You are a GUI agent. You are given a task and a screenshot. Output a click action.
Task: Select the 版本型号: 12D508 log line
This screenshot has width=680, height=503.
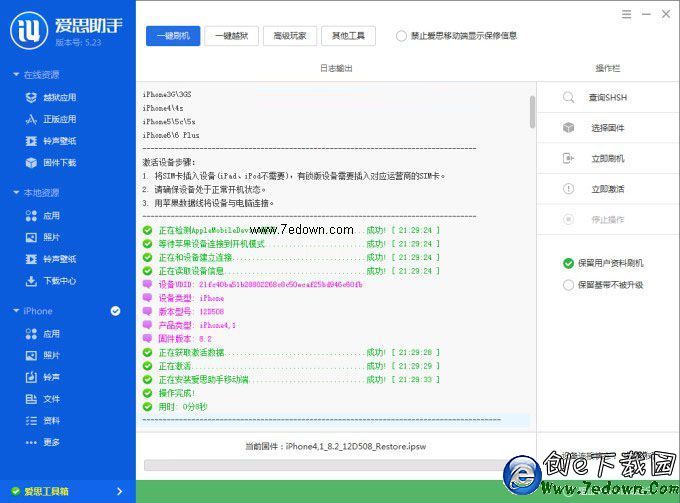[183, 311]
